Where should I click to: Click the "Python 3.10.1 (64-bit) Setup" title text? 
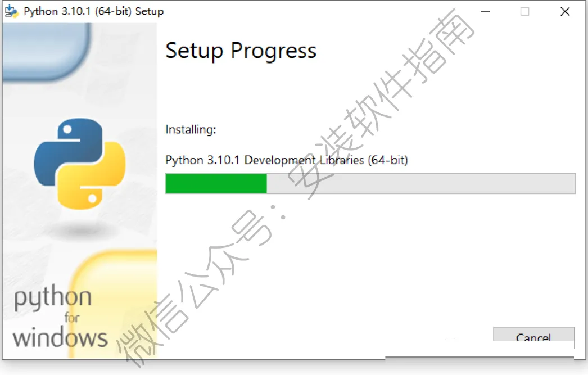94,12
